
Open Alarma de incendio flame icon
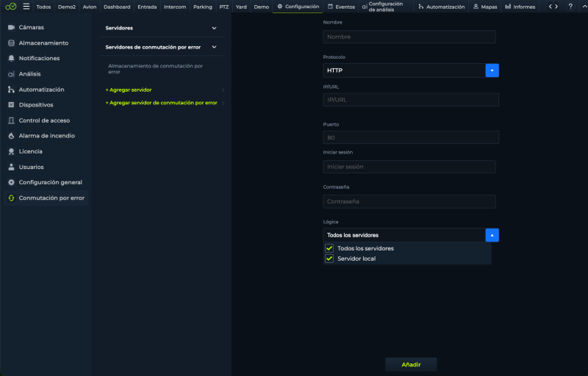click(11, 136)
